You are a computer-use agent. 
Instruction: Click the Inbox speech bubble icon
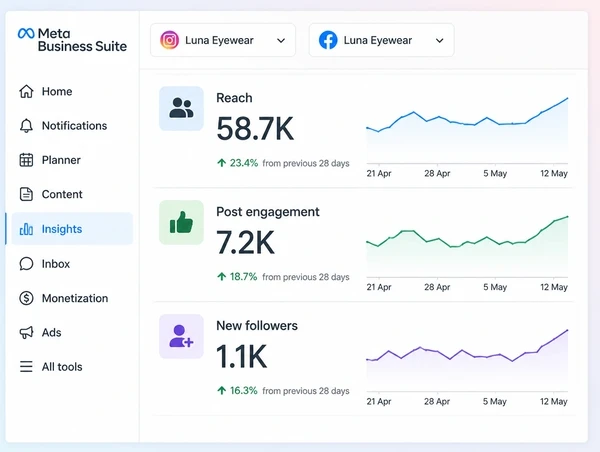(x=26, y=264)
